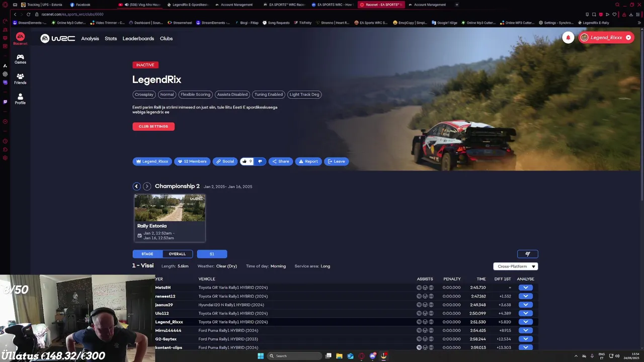
Task: Expand analyse for G2-Saytex row
Action: pos(525,339)
